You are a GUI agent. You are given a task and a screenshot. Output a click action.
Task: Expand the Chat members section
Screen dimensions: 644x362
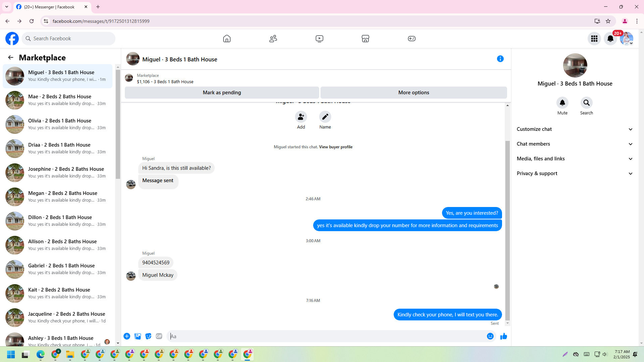click(x=575, y=144)
